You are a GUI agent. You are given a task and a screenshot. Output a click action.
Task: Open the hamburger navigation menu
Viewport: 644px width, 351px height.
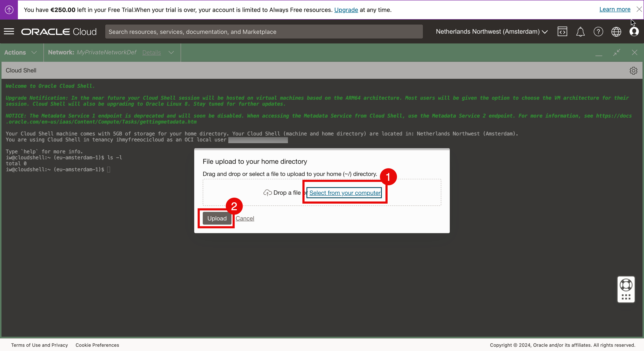pos(9,32)
